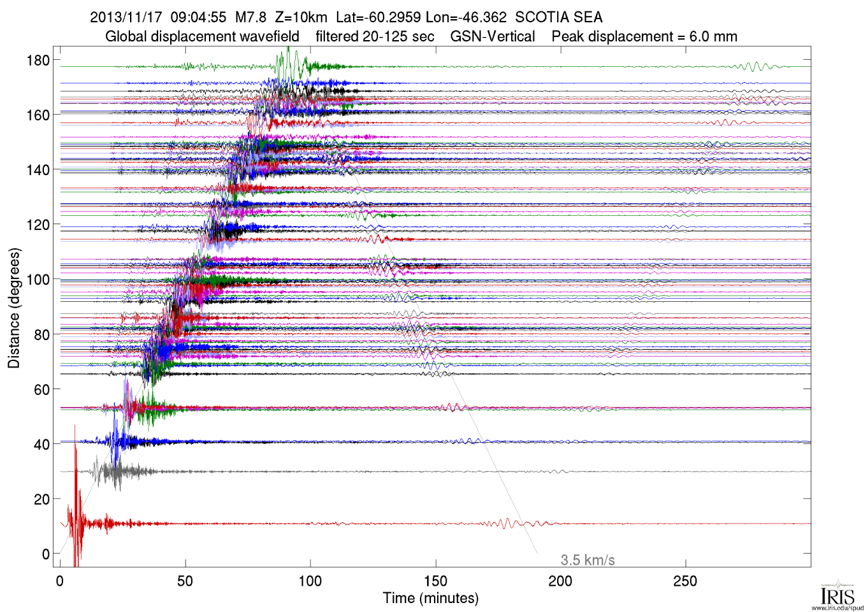This screenshot has height=612, width=868.
Task: Click the SCOTIA SEA title text
Action: 558,17
